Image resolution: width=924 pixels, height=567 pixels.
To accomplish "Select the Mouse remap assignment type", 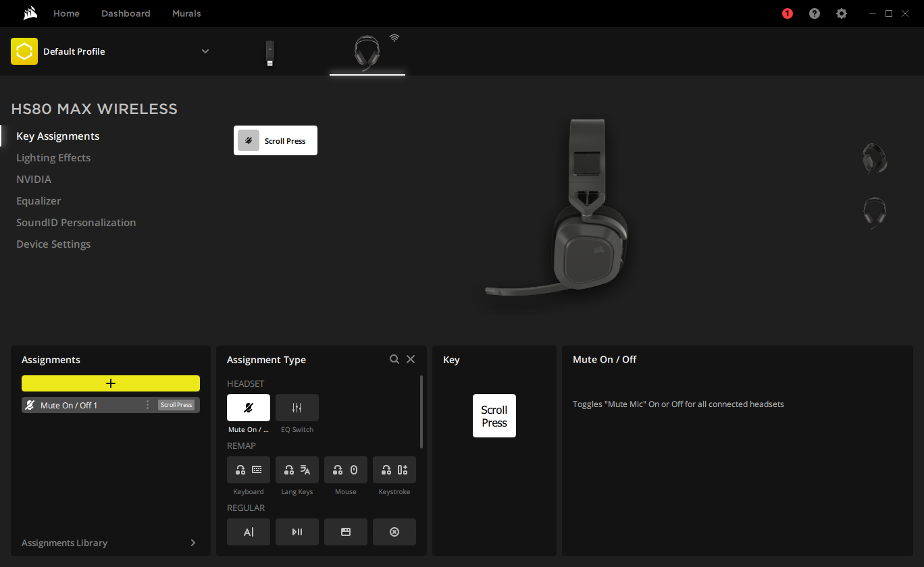I will 345,470.
